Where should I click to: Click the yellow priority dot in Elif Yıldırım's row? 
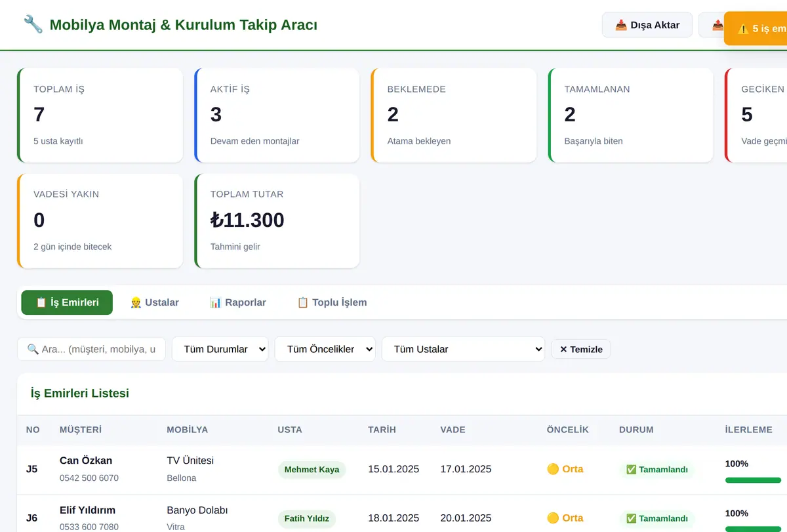click(553, 518)
